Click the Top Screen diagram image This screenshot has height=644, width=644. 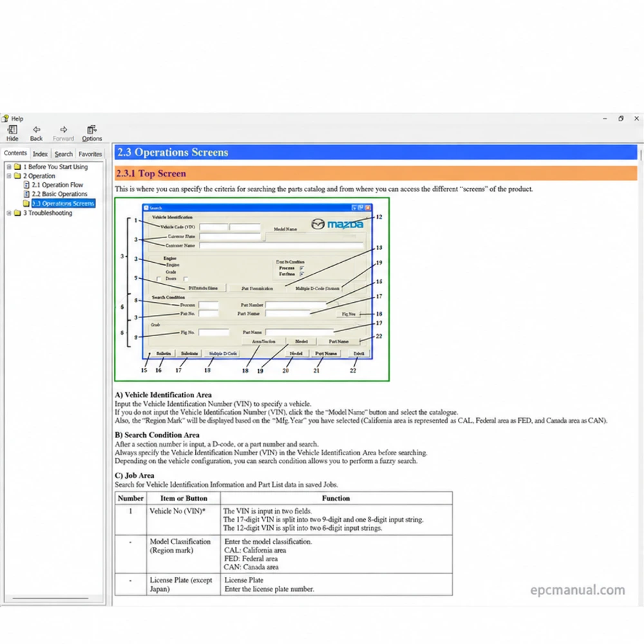coord(252,290)
